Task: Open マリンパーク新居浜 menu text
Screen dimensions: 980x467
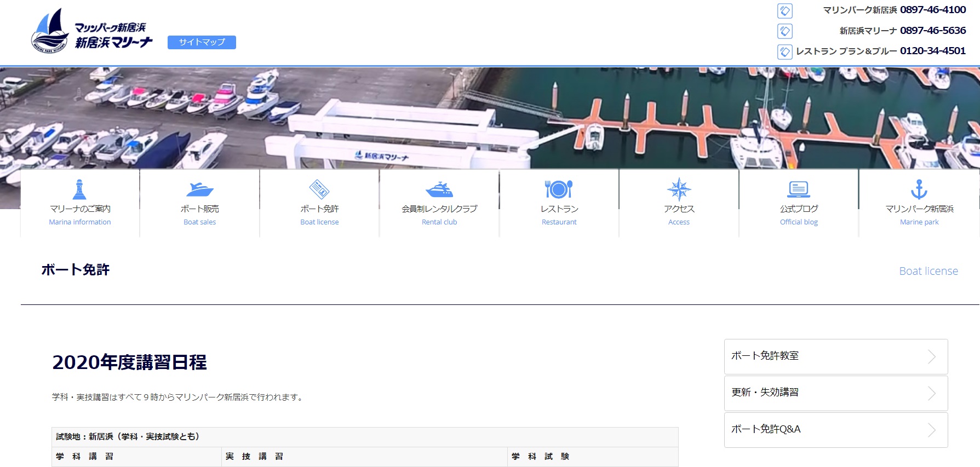Action: pos(919,209)
